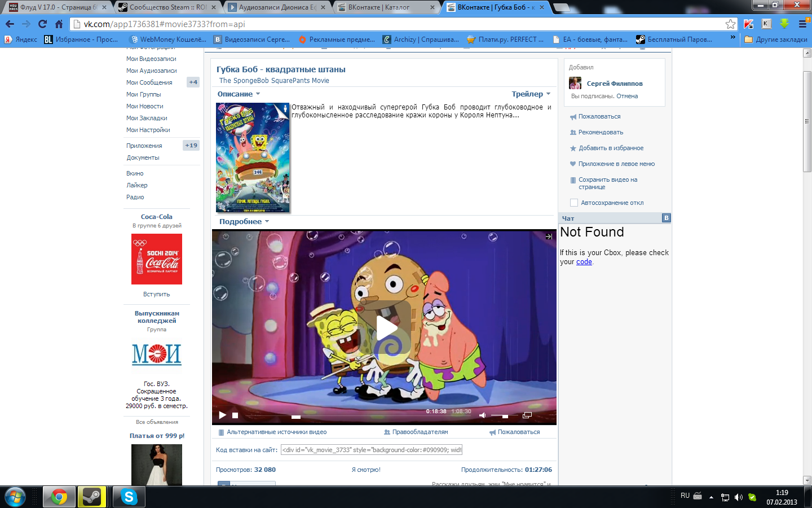Open the Вкино app link
This screenshot has height=508, width=812.
point(135,173)
